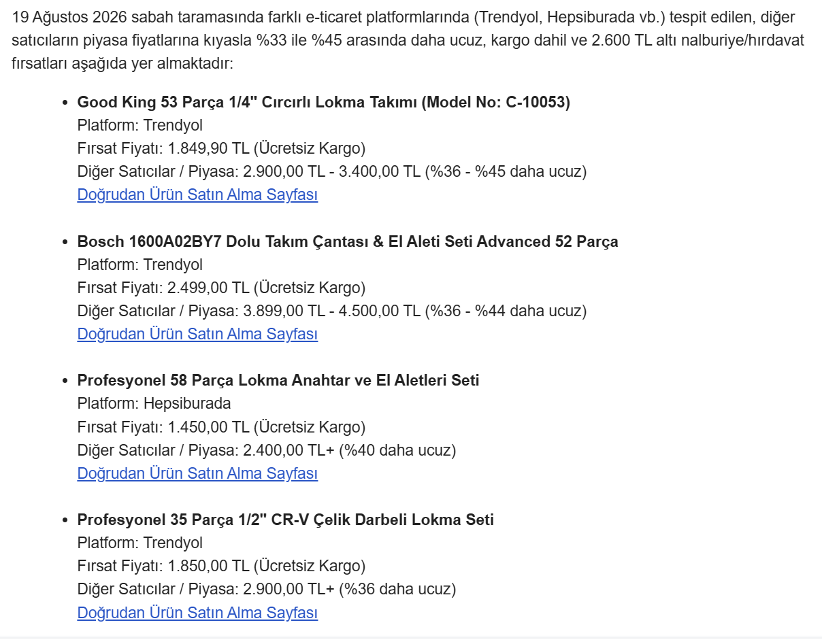The width and height of the screenshot is (822, 644).
Task: Click the 2.499,00 TL deal price text
Action: click(208, 288)
